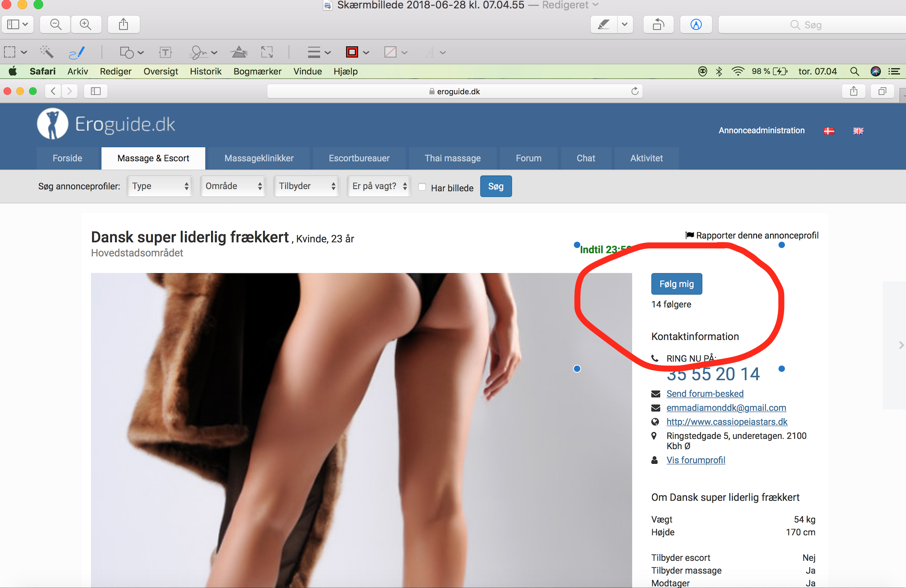Click the zoom out magnifier icon
Viewport: 906px width, 588px height.
tap(56, 24)
